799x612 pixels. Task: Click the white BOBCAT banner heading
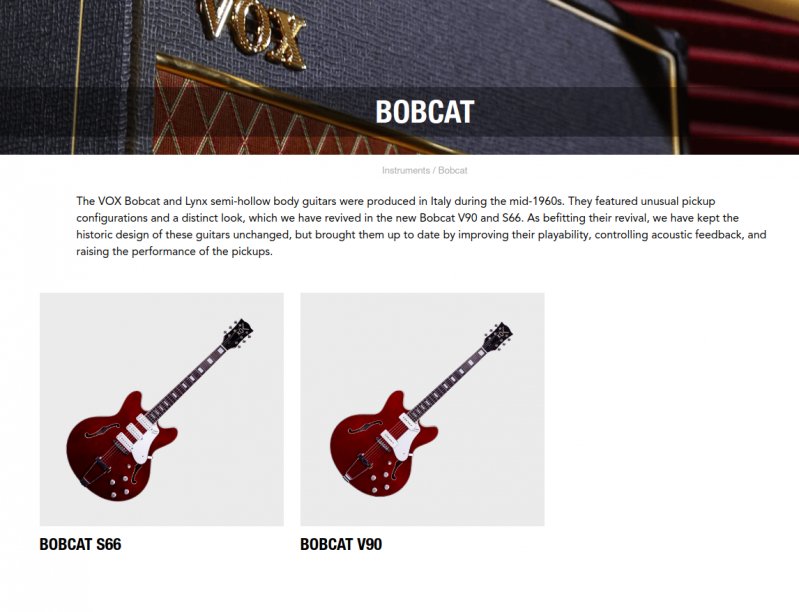(424, 112)
